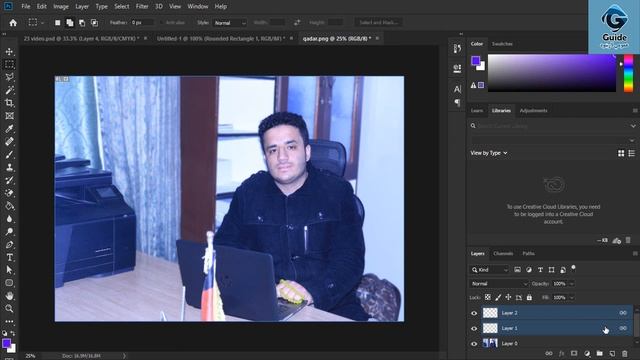Create a new layer icon
This screenshot has height=360, width=640.
coord(612,353)
